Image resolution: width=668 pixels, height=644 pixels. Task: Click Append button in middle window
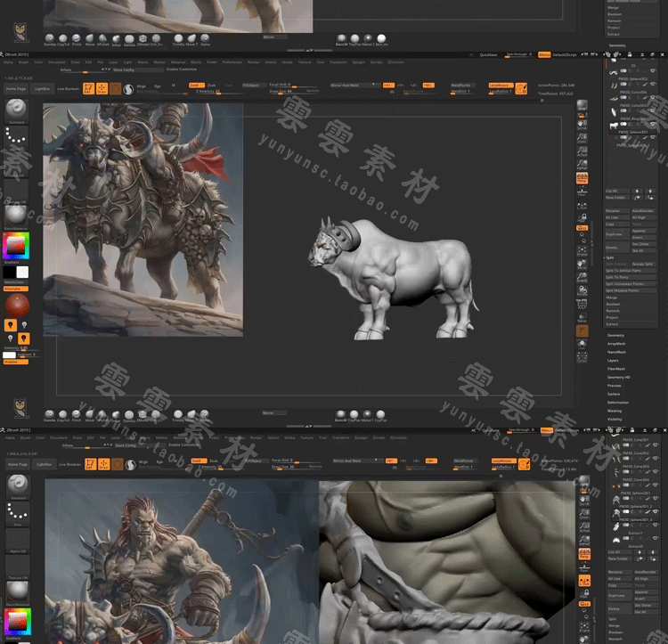644,231
